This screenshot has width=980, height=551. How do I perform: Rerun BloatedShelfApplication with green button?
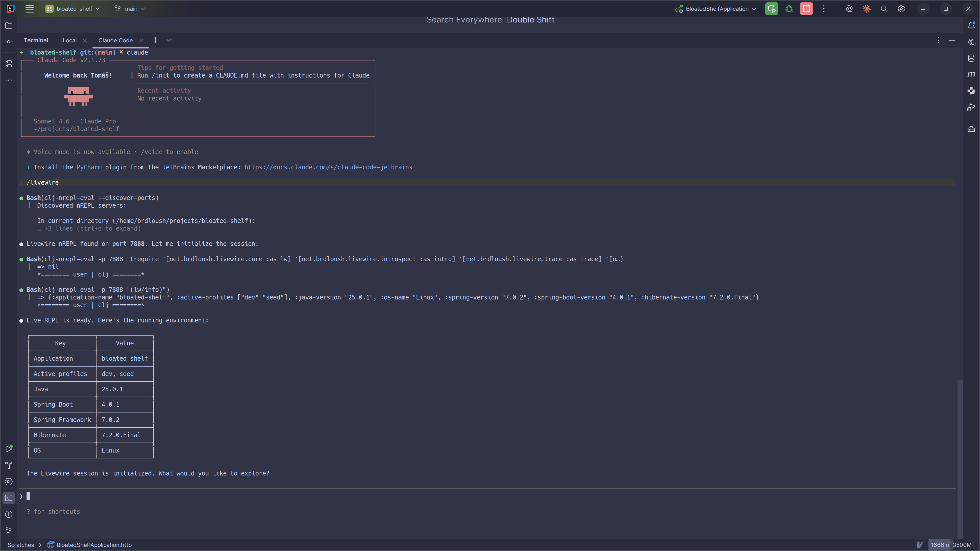coord(771,8)
